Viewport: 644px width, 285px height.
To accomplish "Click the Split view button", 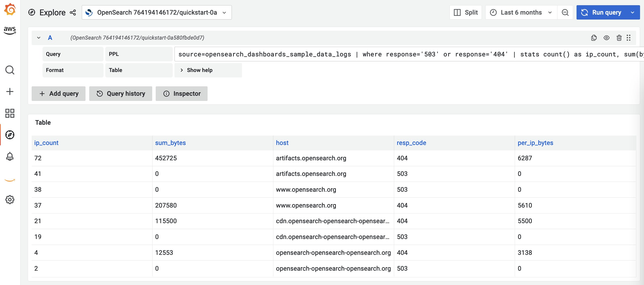I will tap(466, 12).
